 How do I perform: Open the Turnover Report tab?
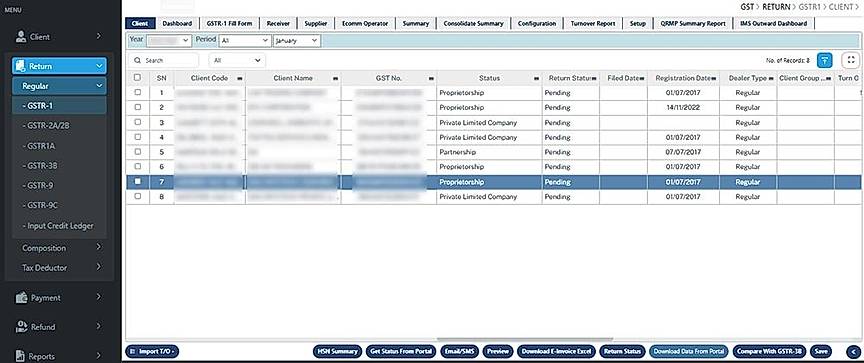pyautogui.click(x=593, y=24)
